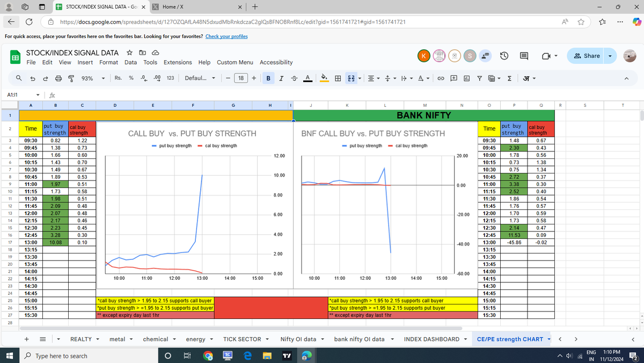Add new sheet with plus button

coord(26,339)
